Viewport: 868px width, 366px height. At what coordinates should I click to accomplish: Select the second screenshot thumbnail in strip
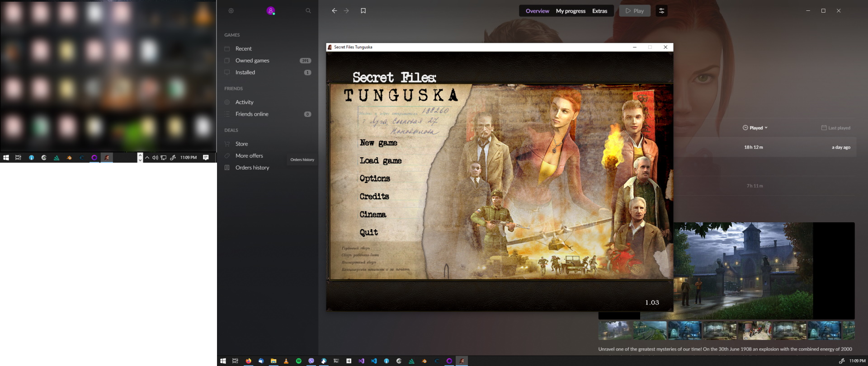coord(650,330)
